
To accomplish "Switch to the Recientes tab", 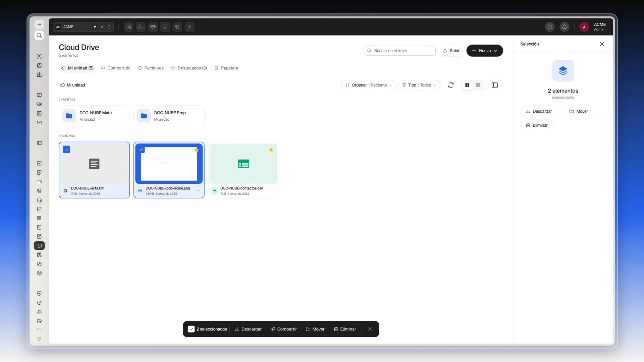I will (151, 68).
